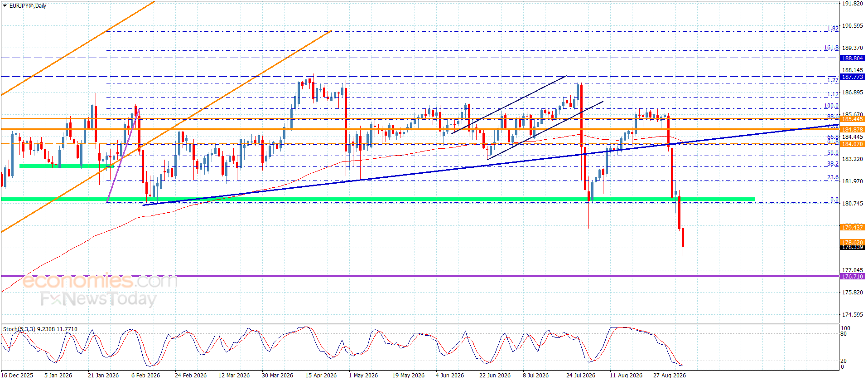Viewport: 868px width, 381px height.
Task: Select the 1.27 Fibonacci level label
Action: coord(833,80)
